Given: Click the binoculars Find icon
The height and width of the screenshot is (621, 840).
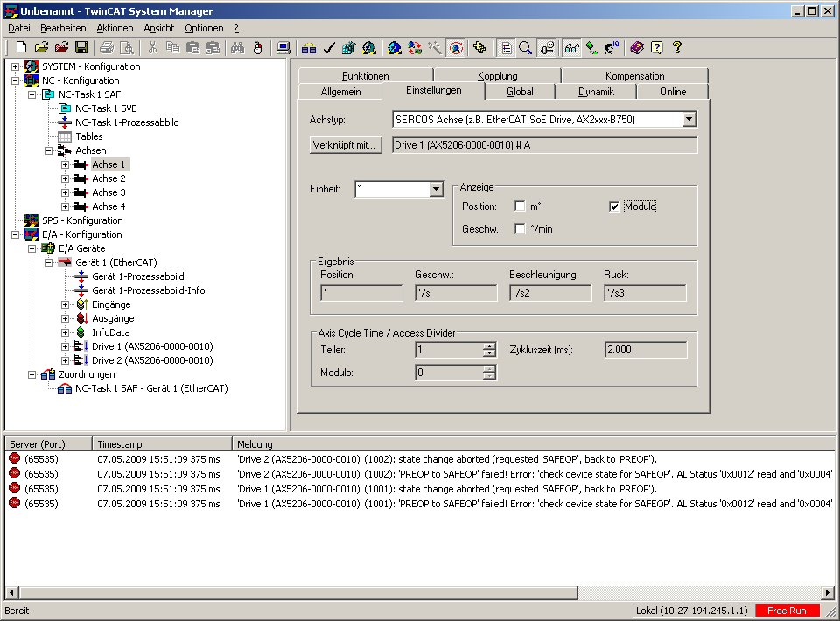Looking at the screenshot, I should pyautogui.click(x=237, y=47).
